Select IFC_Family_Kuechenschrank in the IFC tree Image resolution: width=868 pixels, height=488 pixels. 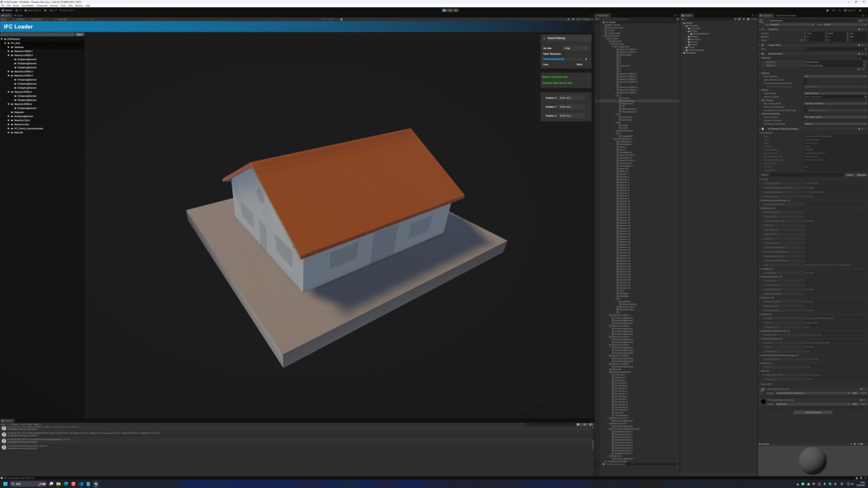(29, 129)
